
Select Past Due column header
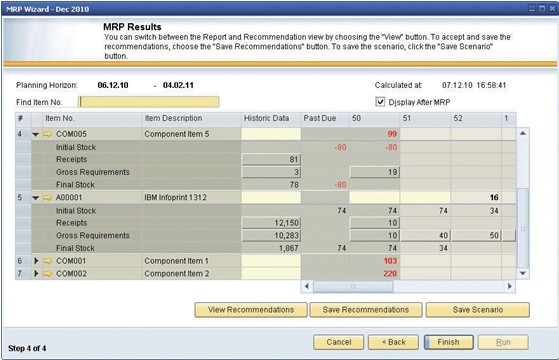[x=325, y=118]
